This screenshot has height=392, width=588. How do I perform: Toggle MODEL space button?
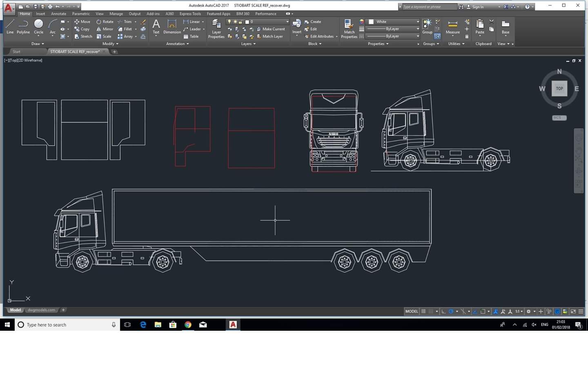[x=411, y=311]
